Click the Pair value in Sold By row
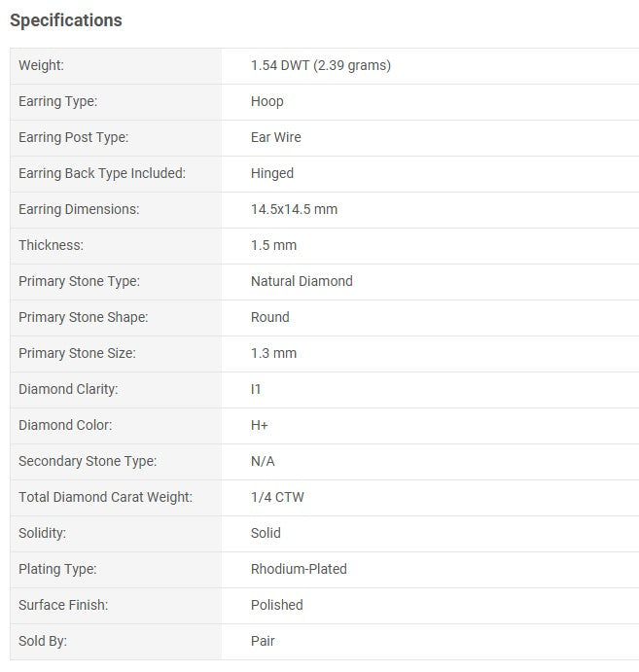 (263, 642)
